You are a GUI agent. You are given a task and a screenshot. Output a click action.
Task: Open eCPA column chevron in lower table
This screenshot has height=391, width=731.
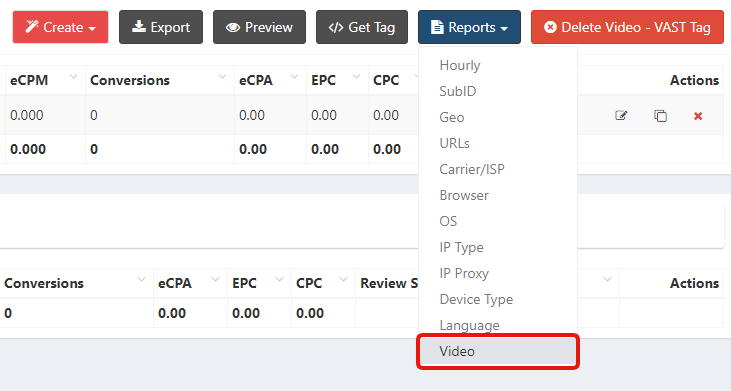pos(215,280)
